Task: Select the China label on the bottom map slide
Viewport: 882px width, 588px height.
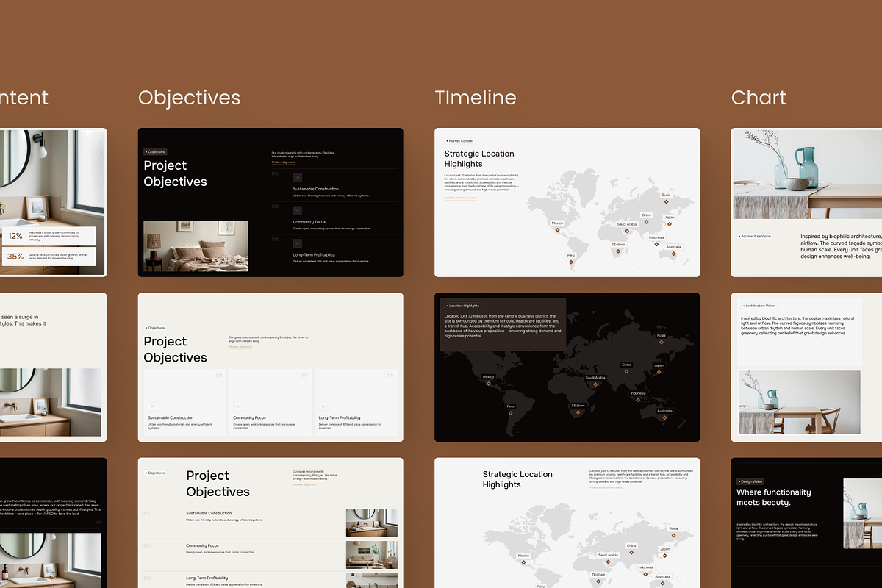Action: tap(631, 545)
